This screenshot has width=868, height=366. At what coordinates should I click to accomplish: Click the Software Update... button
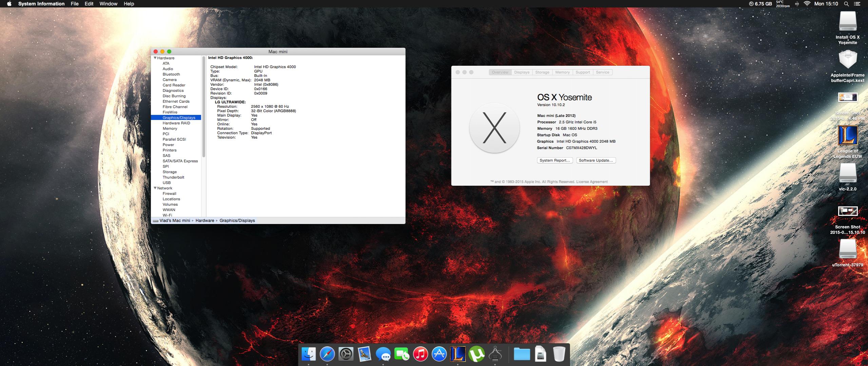tap(596, 160)
